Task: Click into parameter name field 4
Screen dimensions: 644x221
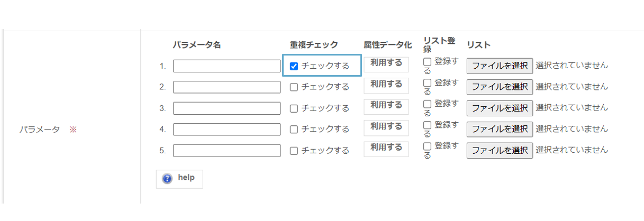Action: coord(226,130)
